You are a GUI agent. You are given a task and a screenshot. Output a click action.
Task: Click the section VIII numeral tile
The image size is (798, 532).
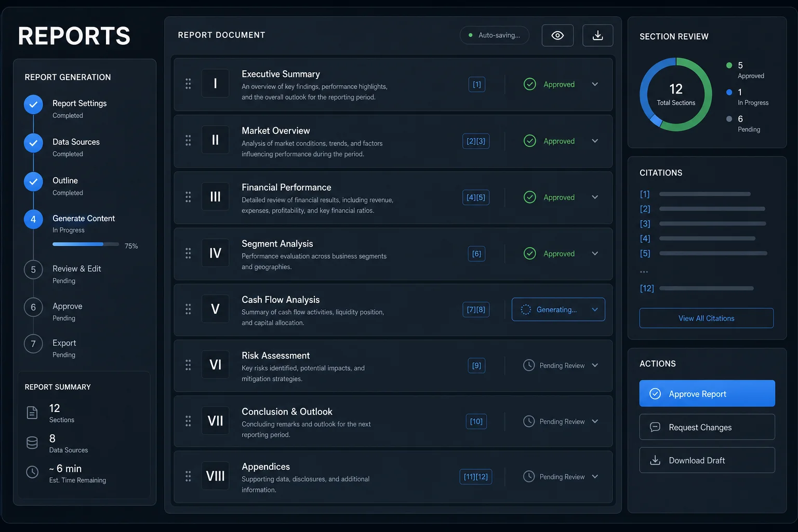point(216,476)
